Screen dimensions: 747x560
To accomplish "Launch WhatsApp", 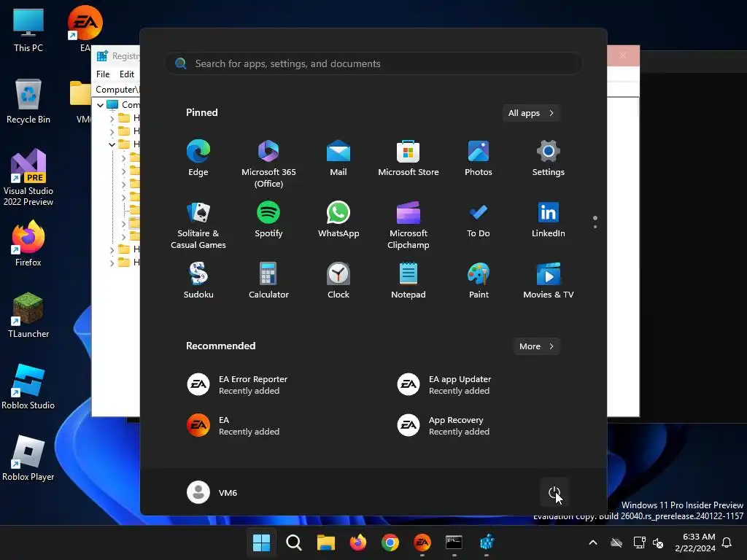I will point(338,219).
